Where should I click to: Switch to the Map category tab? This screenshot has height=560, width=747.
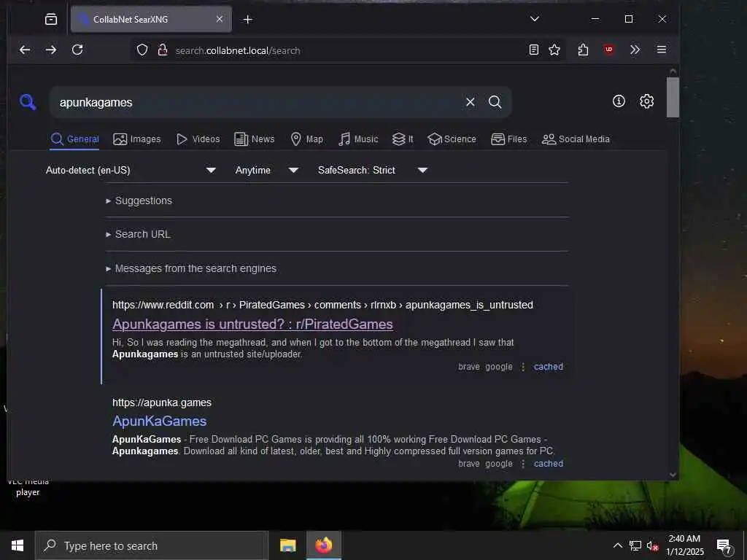click(x=307, y=139)
